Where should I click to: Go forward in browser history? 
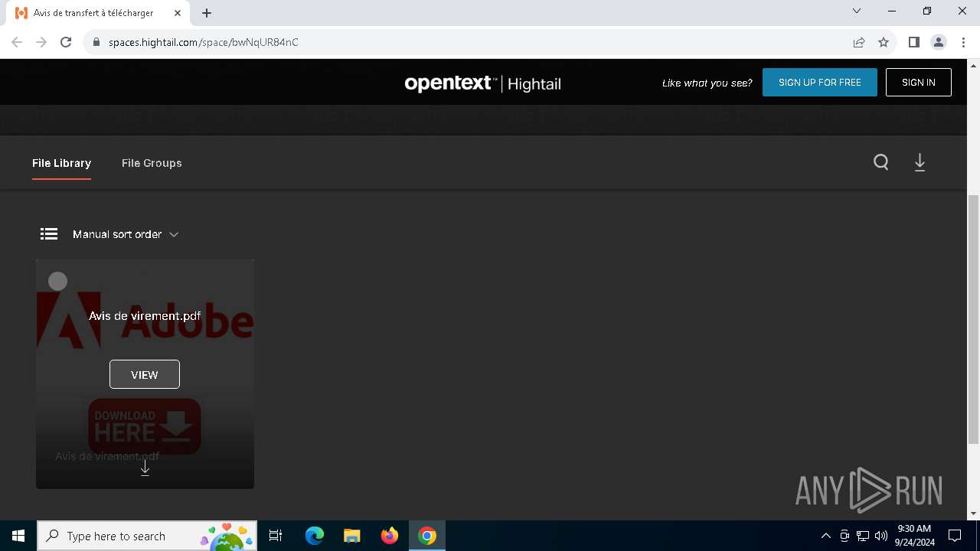pos(41,42)
